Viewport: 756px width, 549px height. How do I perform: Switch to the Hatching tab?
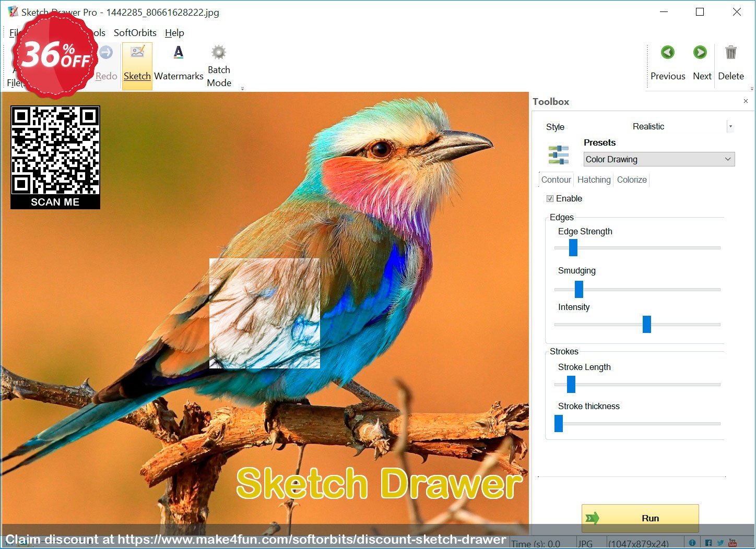tap(594, 180)
